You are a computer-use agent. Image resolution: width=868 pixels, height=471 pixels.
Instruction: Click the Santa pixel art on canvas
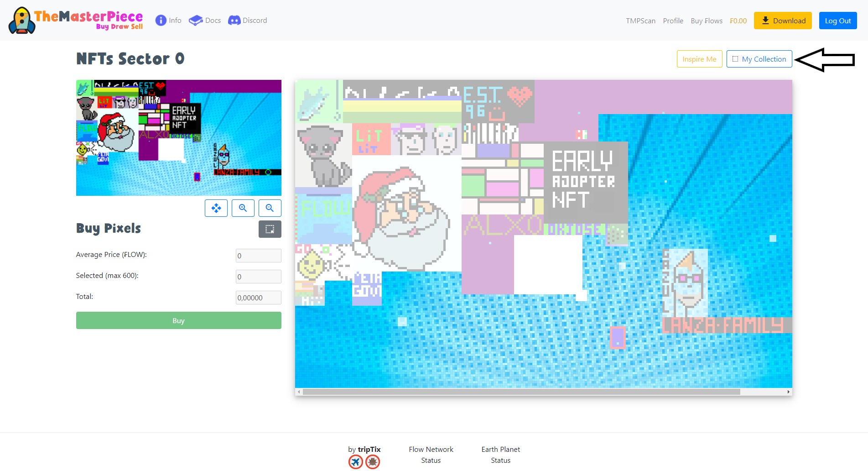click(x=406, y=214)
